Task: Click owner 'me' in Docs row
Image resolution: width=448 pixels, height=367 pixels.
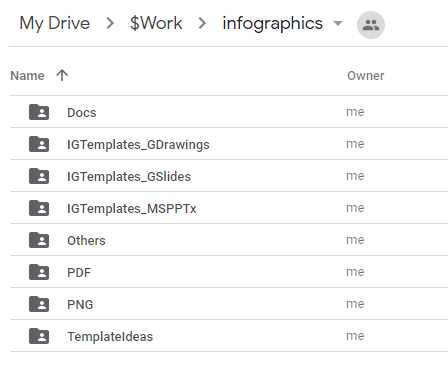Action: coord(355,112)
